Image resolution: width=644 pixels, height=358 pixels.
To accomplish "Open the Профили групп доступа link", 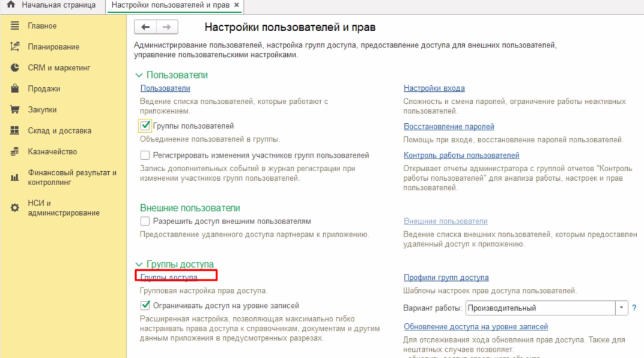I will pyautogui.click(x=446, y=278).
